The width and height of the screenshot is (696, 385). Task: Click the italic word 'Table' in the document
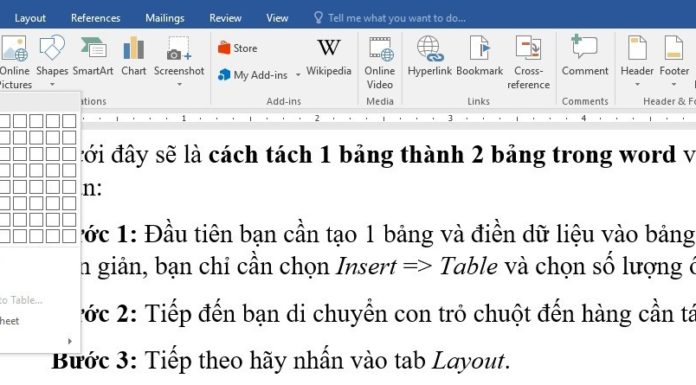coord(468,267)
